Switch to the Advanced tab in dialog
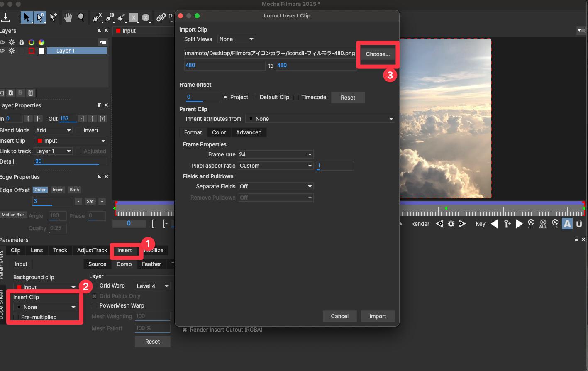The height and width of the screenshot is (371, 588). (x=249, y=132)
